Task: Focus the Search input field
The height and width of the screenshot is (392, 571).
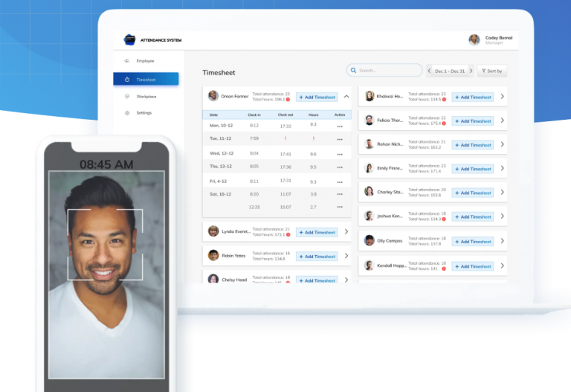Action: coord(384,71)
